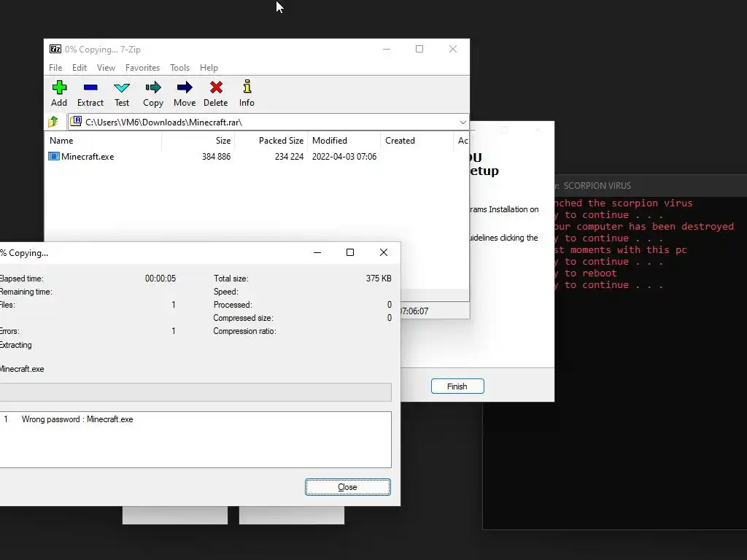747x560 pixels.
Task: Click the Move toolbar icon
Action: click(x=185, y=87)
